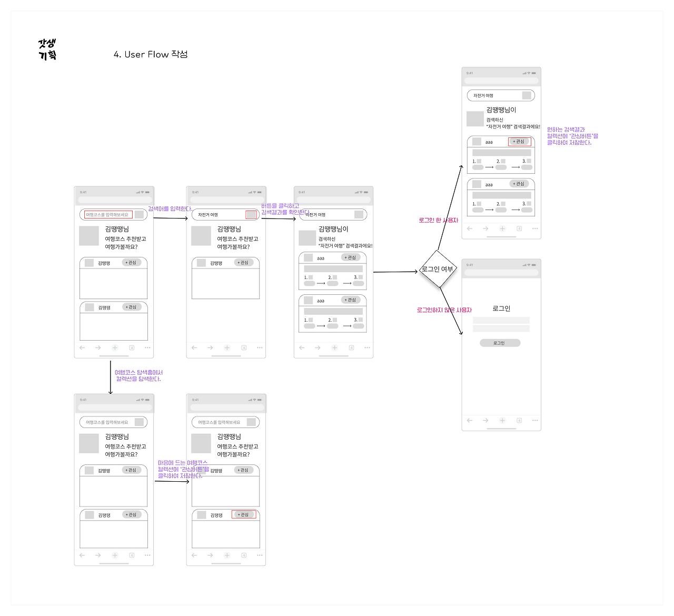Click the plus icon in the phone with red-outlined search button
Image resolution: width=674 pixels, height=616 pixels.
(227, 347)
